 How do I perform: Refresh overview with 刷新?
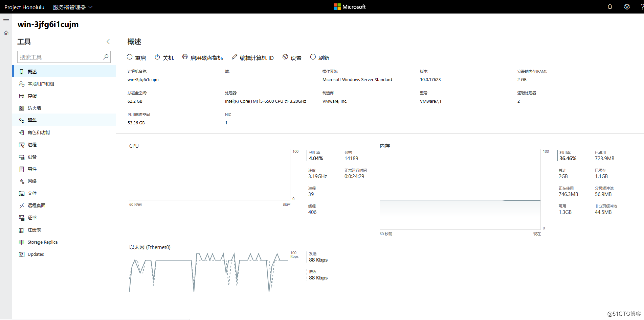pos(320,57)
